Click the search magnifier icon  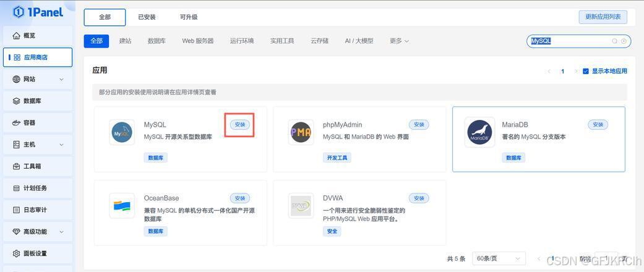[614, 41]
